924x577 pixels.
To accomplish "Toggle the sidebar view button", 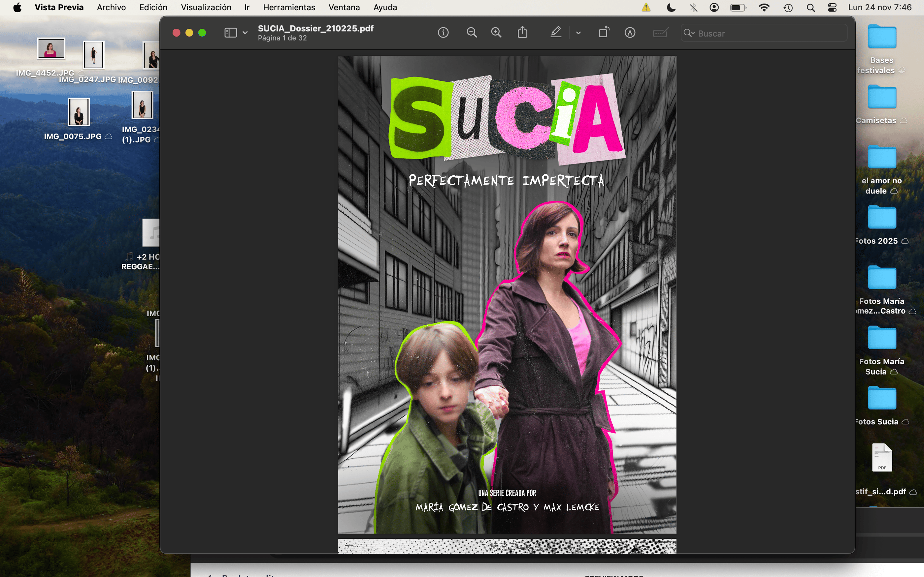I will click(230, 33).
